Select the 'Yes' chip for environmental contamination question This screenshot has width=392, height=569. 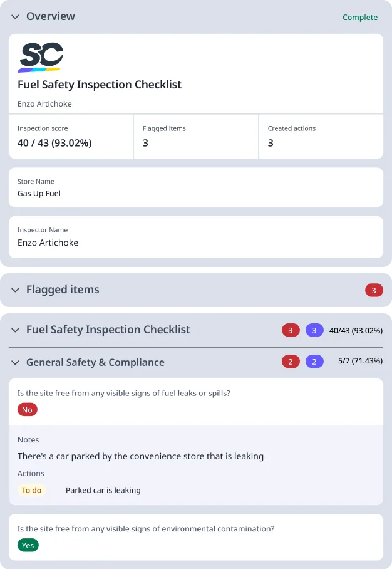28,545
